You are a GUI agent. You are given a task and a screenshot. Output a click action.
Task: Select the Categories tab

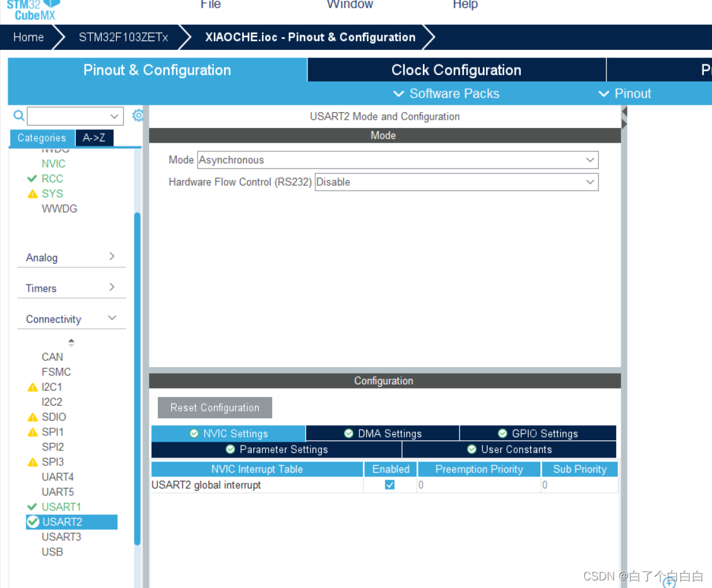(42, 138)
